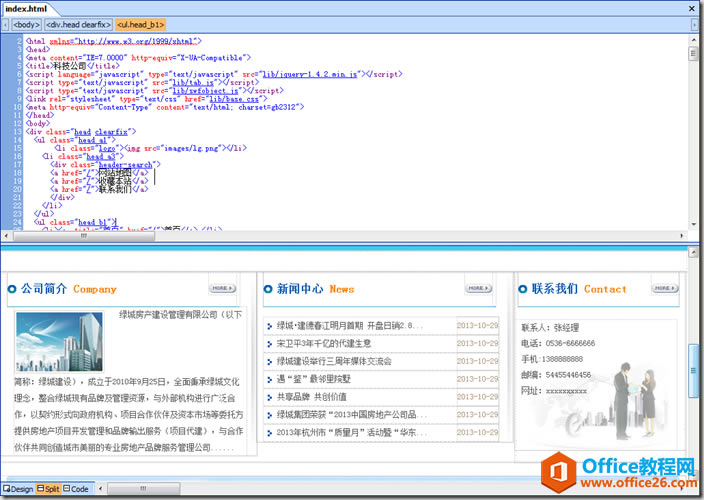
Task: Click the close X at document tab bar right
Action: [694, 8]
